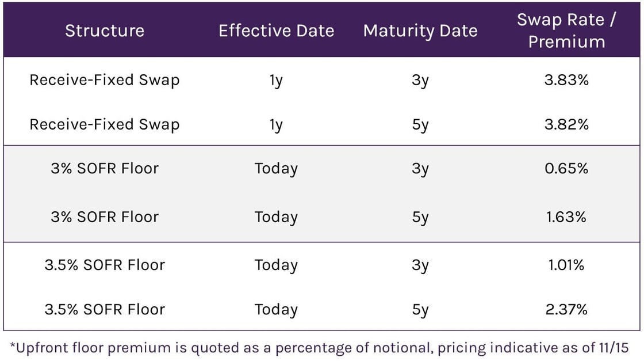Select 3% SOFR Floor in the 0.65% row
644x361 pixels.
pos(104,169)
